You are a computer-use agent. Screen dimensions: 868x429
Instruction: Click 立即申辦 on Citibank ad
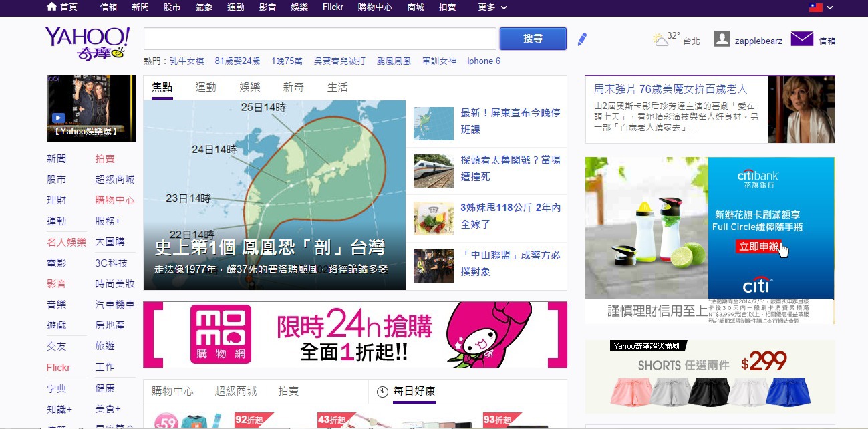tap(758, 247)
